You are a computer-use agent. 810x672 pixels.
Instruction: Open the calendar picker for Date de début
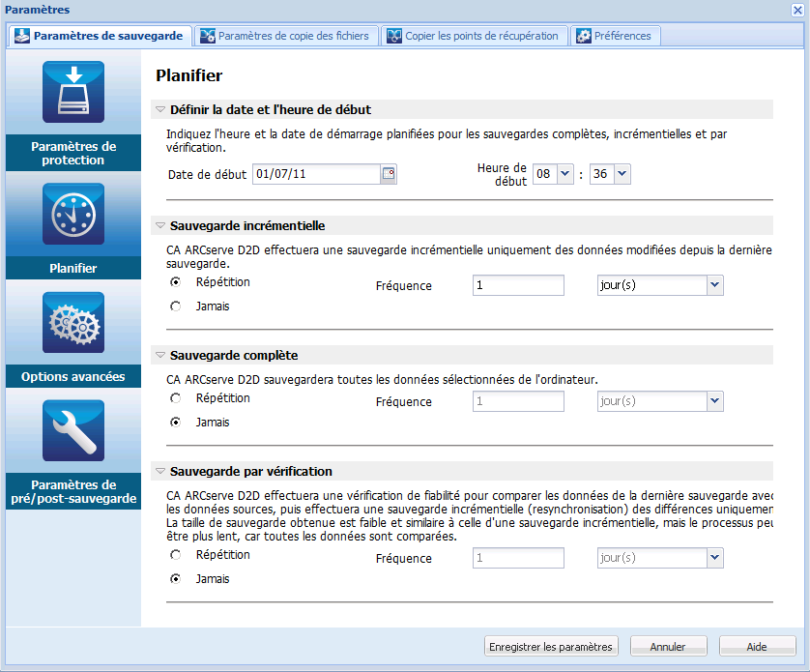point(389,174)
